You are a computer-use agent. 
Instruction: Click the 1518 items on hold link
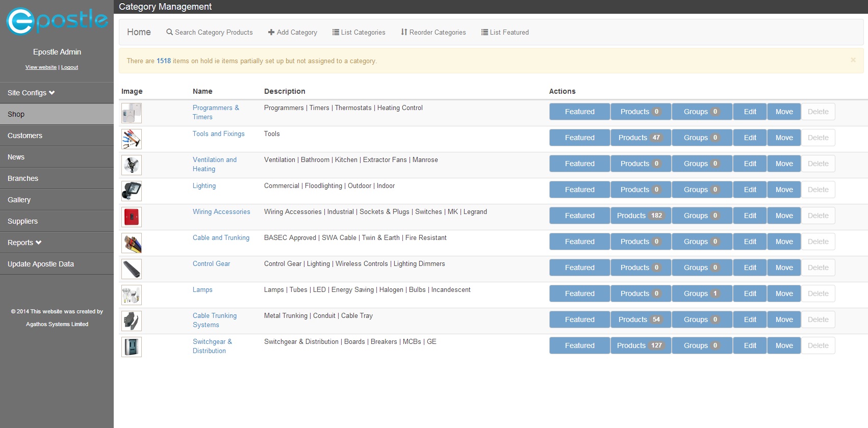coord(163,61)
